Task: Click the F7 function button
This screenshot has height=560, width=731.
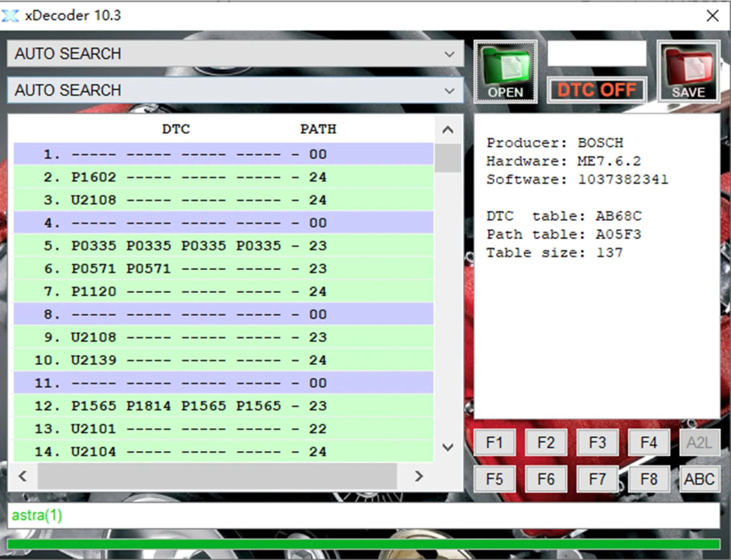Action: pyautogui.click(x=597, y=479)
